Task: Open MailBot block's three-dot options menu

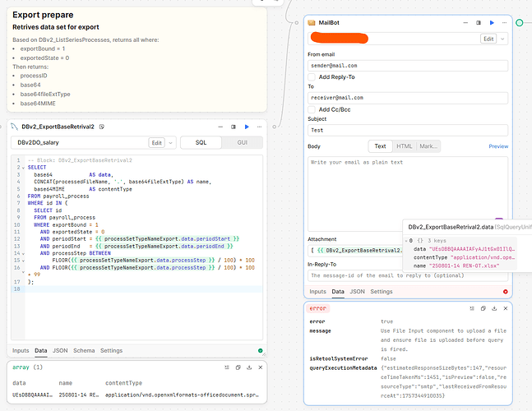Action: coord(503,23)
